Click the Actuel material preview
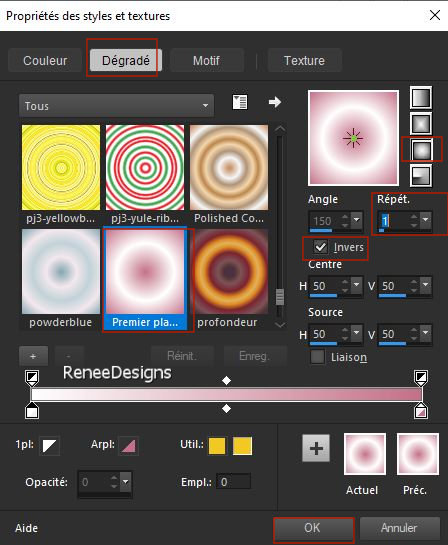The width and height of the screenshot is (448, 545). point(365,454)
